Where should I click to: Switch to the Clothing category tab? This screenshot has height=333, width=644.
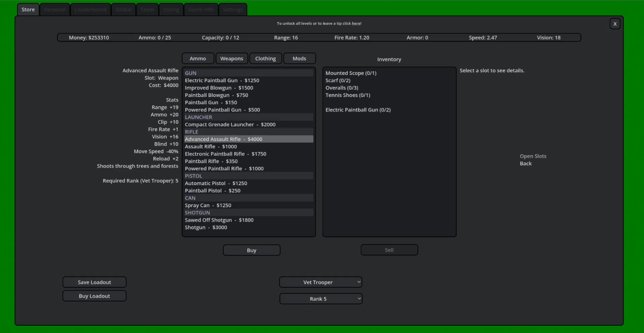[x=265, y=59]
